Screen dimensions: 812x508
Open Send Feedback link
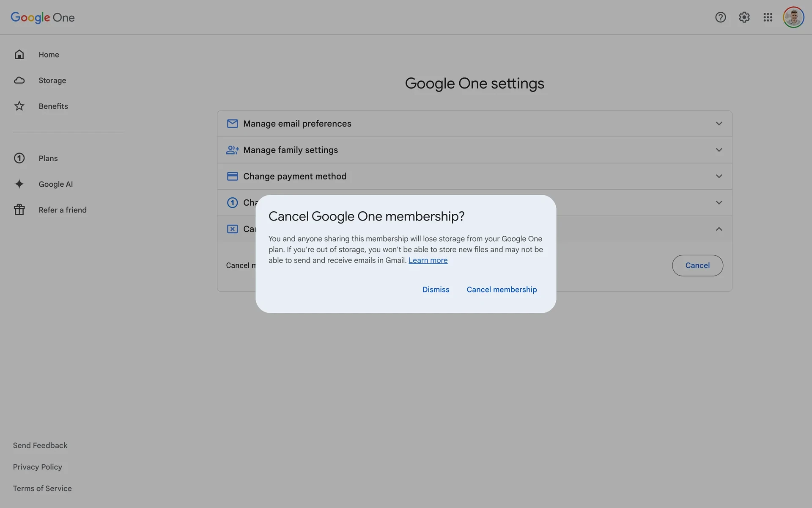pyautogui.click(x=40, y=445)
